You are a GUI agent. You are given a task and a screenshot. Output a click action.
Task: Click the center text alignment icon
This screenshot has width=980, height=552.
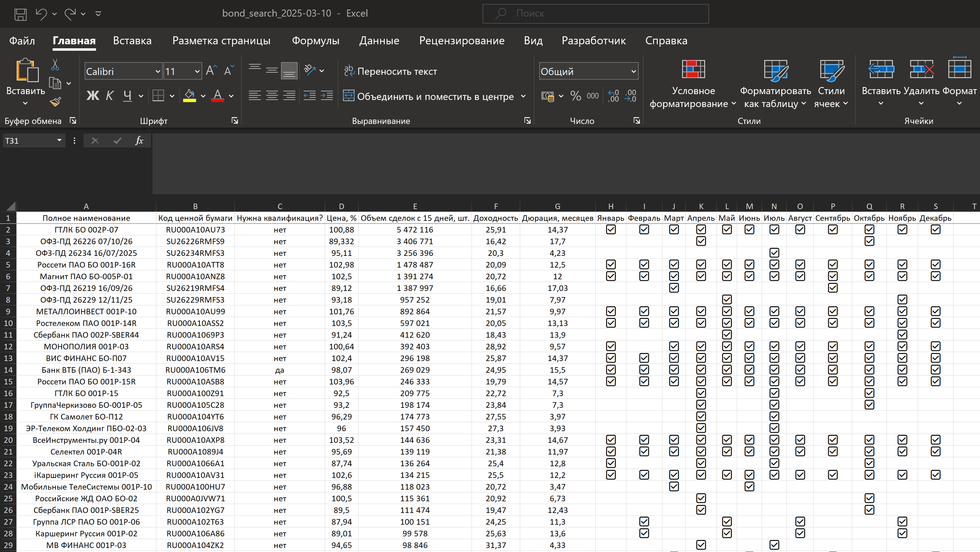tap(272, 96)
